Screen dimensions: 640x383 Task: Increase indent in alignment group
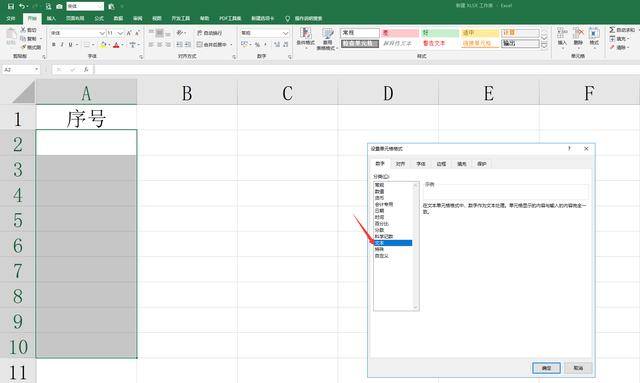click(188, 45)
